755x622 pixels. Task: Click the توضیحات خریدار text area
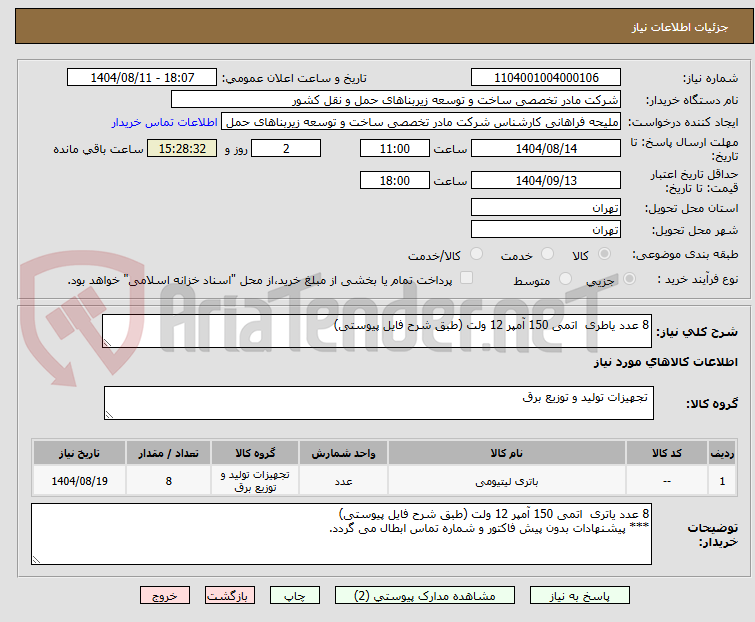pos(341,534)
